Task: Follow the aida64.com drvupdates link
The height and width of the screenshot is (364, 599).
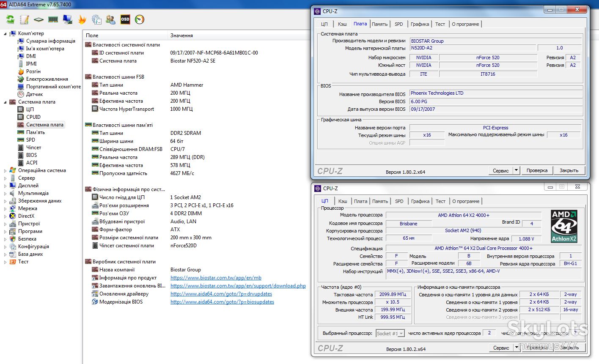Action: click(x=221, y=294)
